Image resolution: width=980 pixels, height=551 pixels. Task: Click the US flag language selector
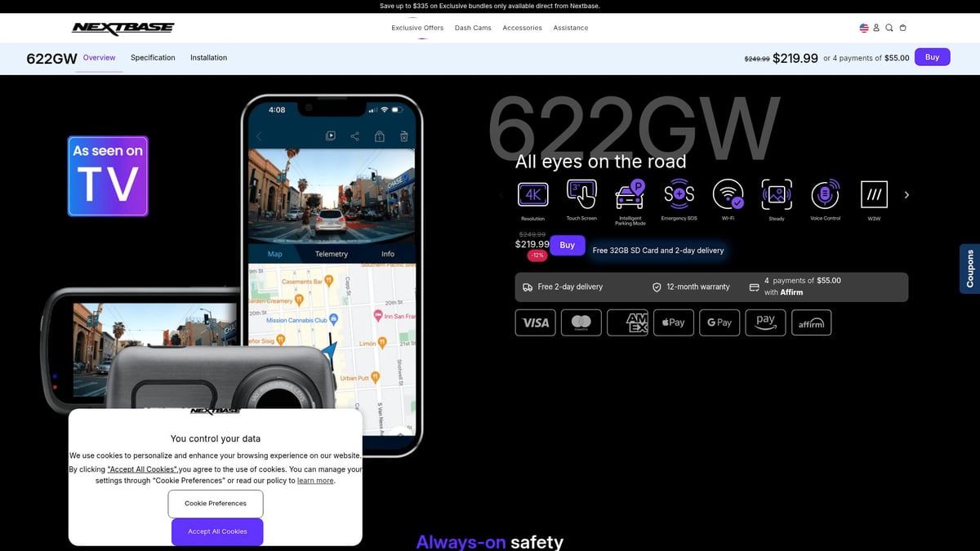pyautogui.click(x=864, y=27)
